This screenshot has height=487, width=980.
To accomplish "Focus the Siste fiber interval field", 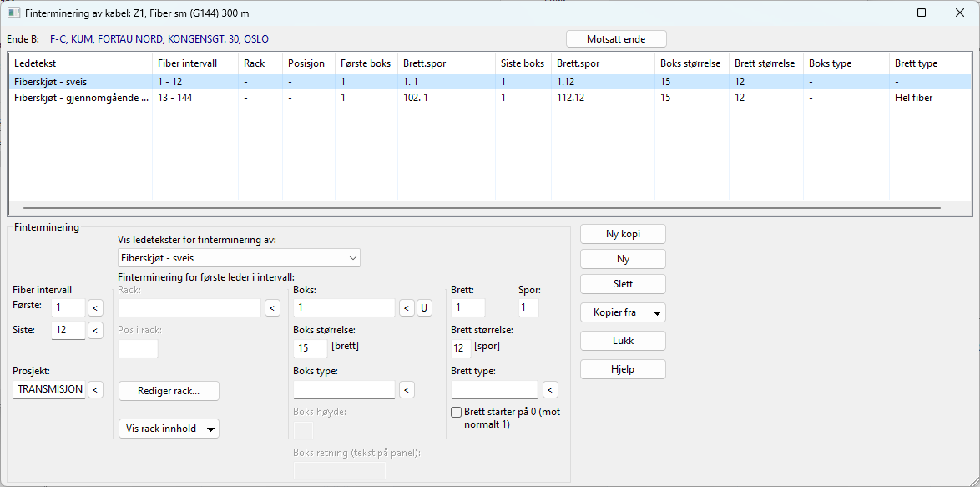I will pos(68,330).
